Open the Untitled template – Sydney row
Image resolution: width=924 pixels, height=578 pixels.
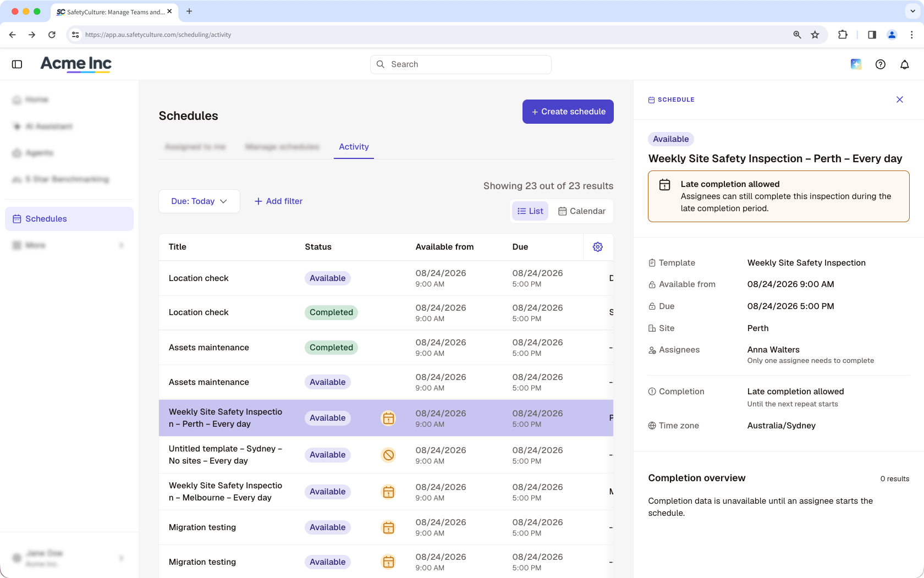(386, 455)
